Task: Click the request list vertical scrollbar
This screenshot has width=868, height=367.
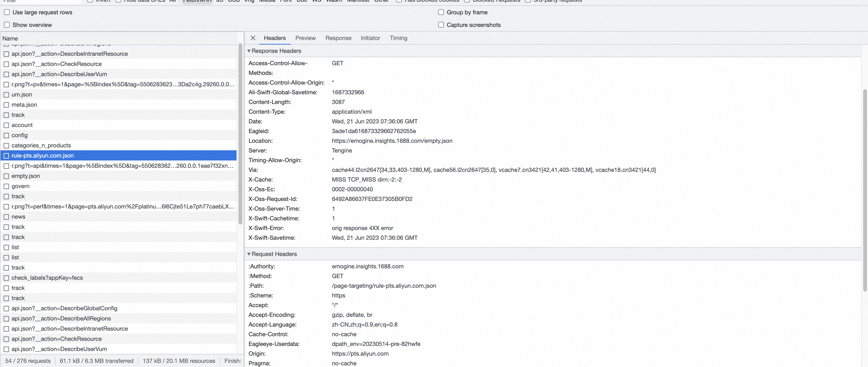Action: pyautogui.click(x=240, y=135)
